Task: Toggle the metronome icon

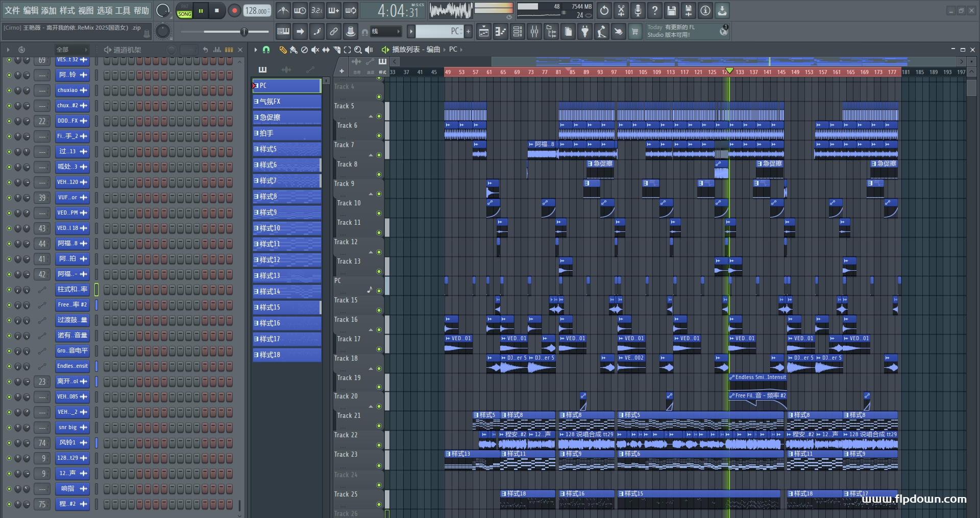Action: point(283,10)
